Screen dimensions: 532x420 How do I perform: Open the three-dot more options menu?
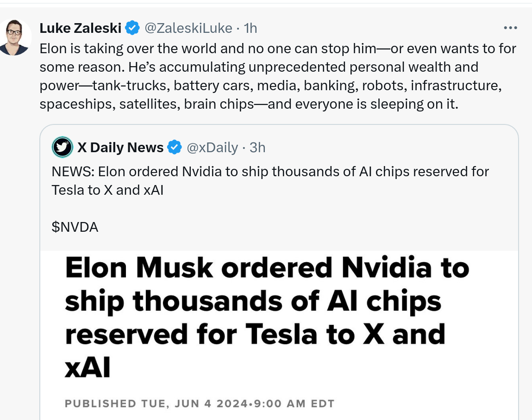tap(510, 28)
